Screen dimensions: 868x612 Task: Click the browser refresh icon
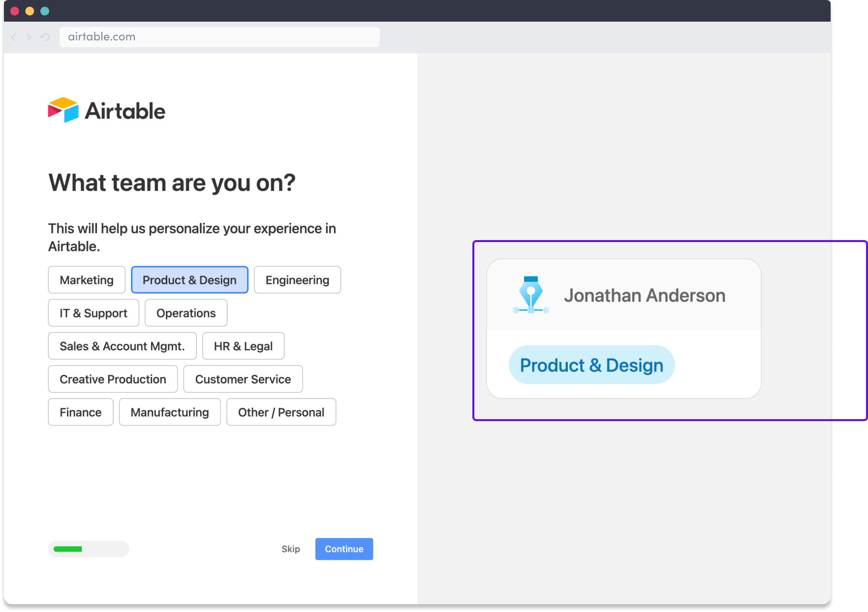44,37
